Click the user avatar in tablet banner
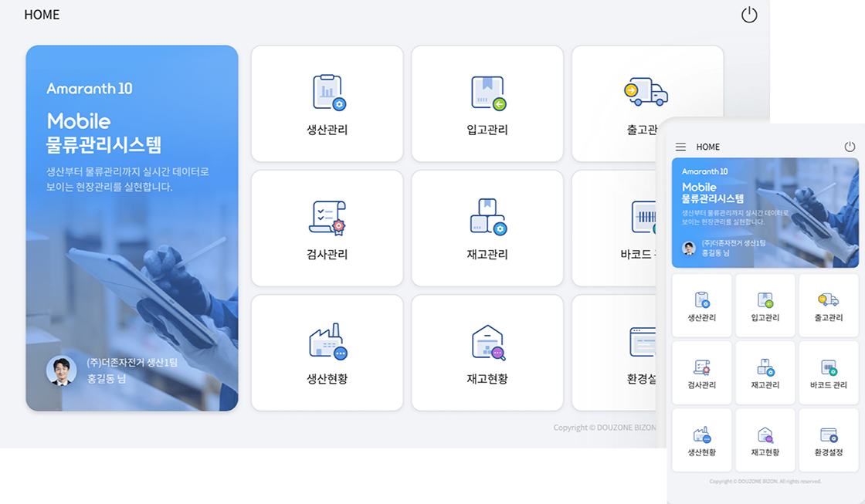This screenshot has width=865, height=504. coord(61,370)
